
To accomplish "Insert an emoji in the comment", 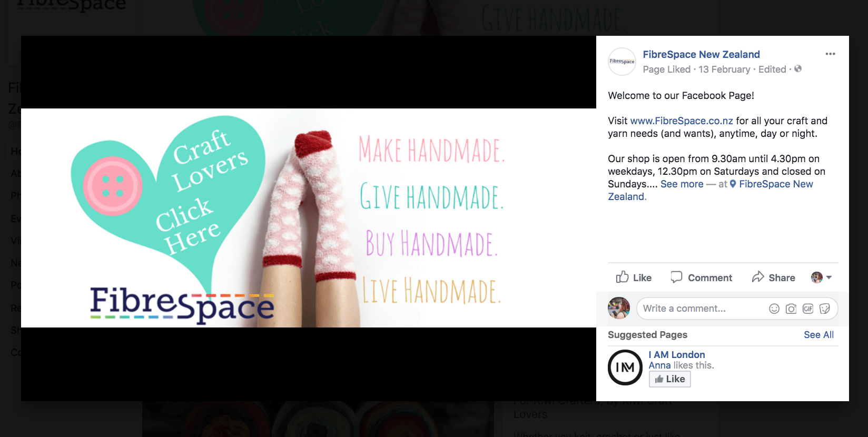I will [x=774, y=309].
